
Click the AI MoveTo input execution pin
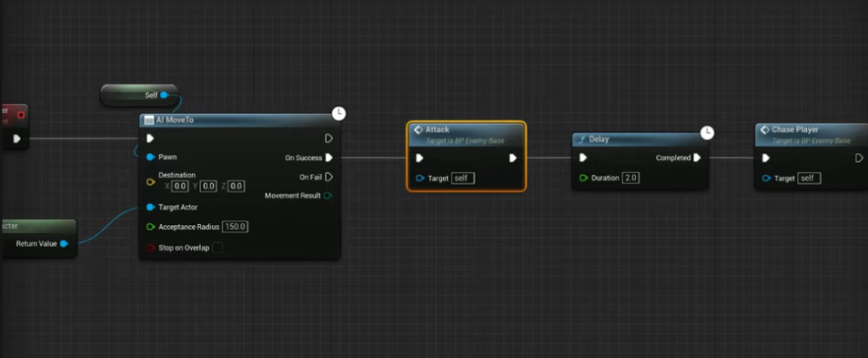(150, 138)
